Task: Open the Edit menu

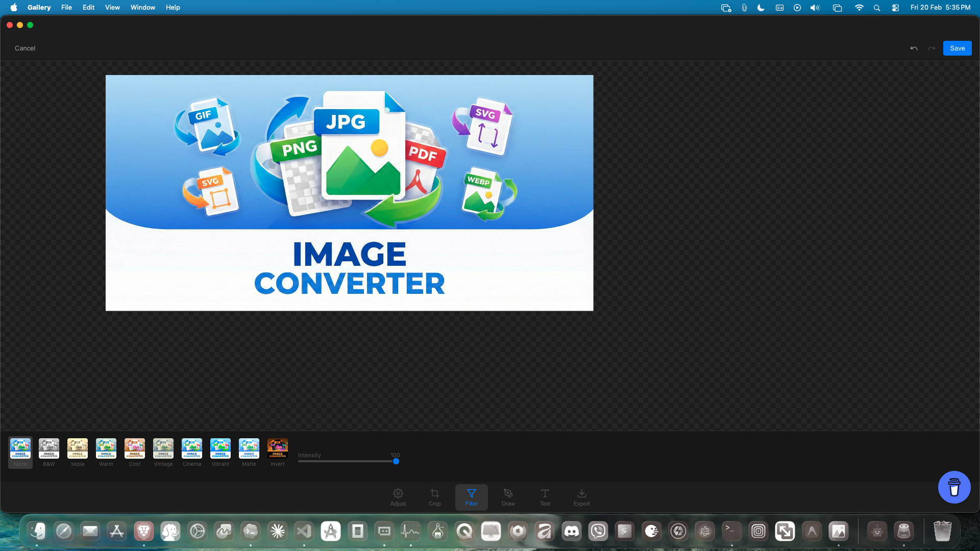Action: (88, 8)
